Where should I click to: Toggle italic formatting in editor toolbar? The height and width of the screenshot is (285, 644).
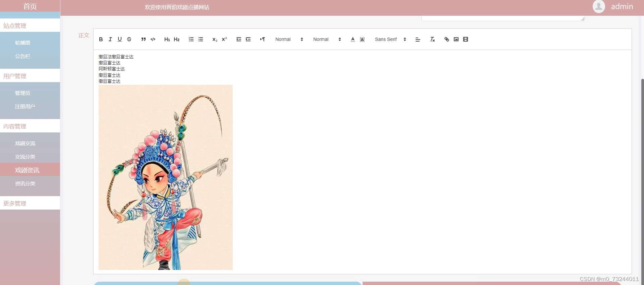pos(110,39)
